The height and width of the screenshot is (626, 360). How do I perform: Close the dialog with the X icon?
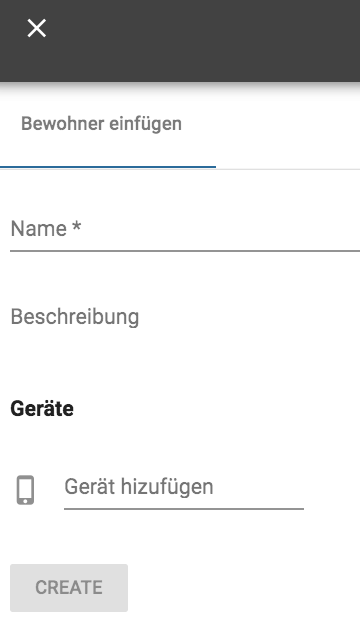36,28
